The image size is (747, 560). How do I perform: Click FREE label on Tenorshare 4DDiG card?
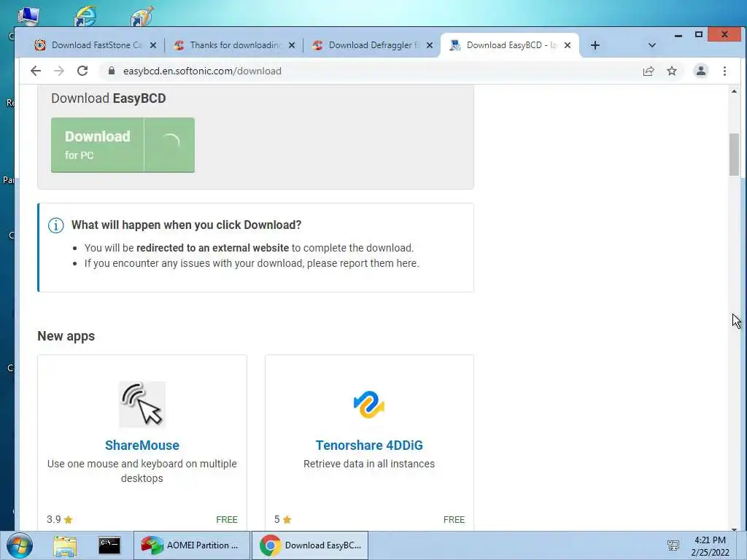click(454, 519)
